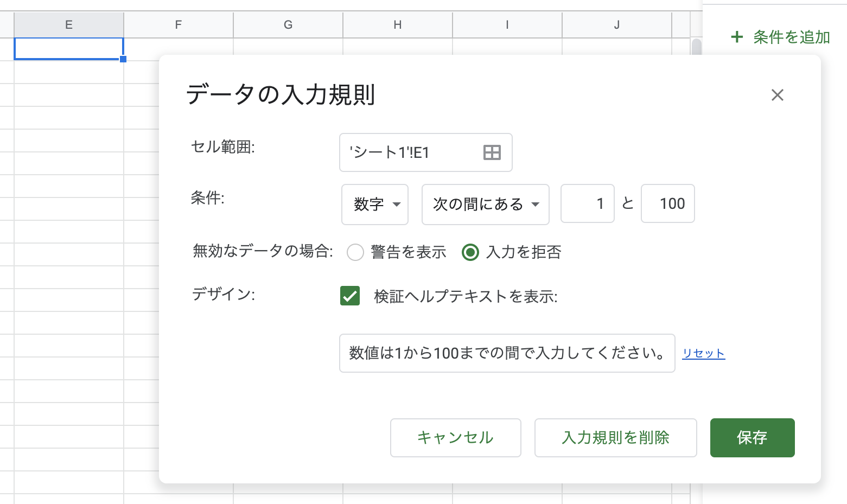Click the リセット link

pos(703,354)
